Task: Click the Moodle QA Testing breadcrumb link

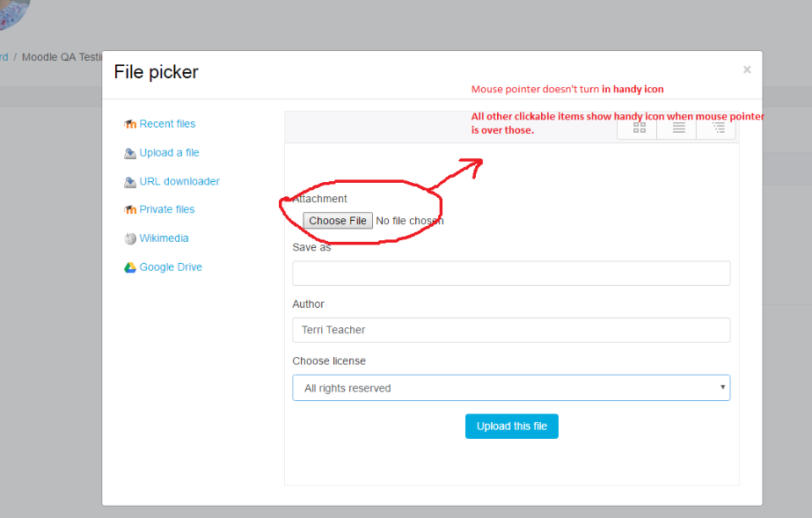Action: [x=62, y=57]
